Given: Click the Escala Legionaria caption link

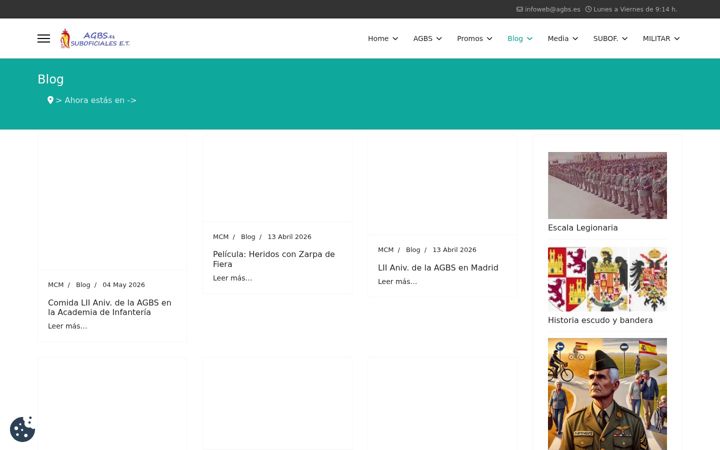Looking at the screenshot, I should click(x=583, y=228).
